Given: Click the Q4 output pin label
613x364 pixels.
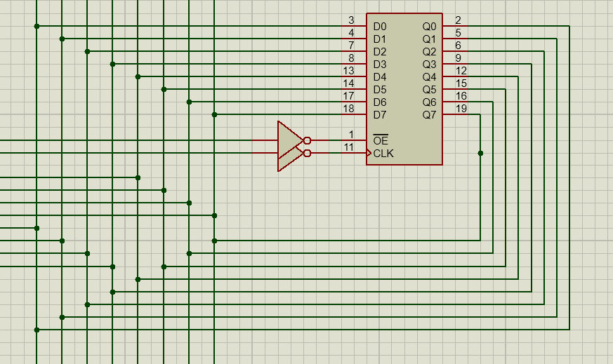Looking at the screenshot, I should [x=429, y=77].
